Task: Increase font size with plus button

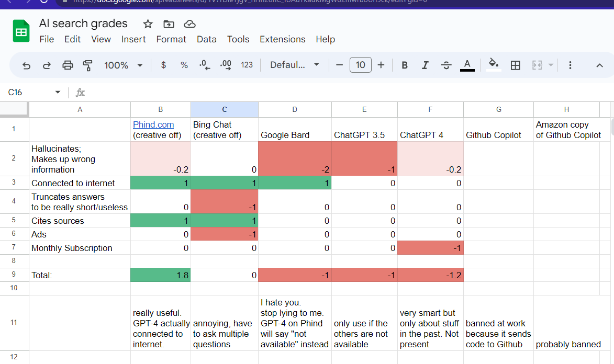Action: pyautogui.click(x=381, y=65)
